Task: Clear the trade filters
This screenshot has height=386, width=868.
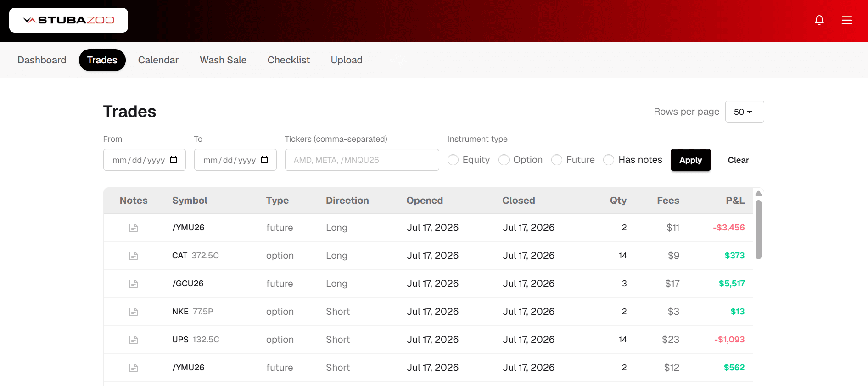Action: [738, 160]
